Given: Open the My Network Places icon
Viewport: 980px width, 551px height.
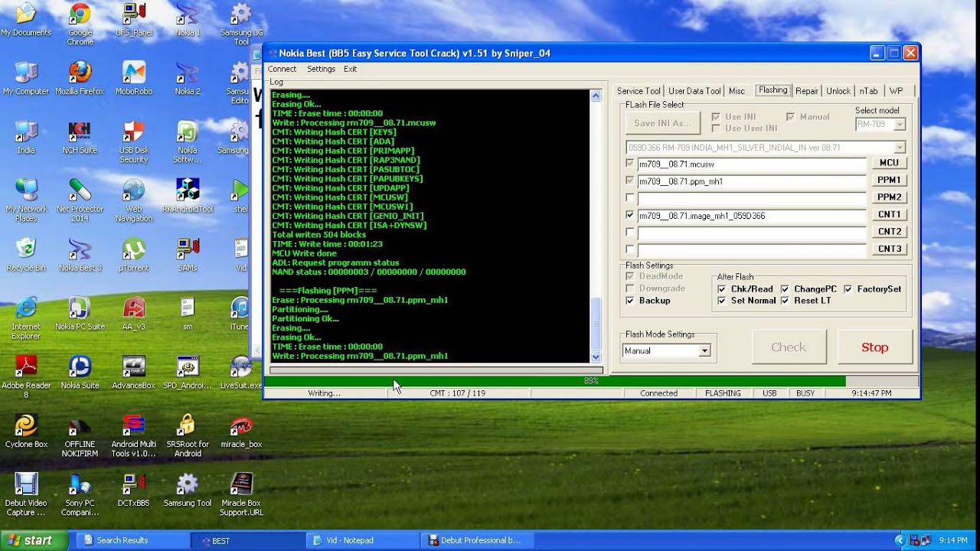Looking at the screenshot, I should [x=26, y=201].
